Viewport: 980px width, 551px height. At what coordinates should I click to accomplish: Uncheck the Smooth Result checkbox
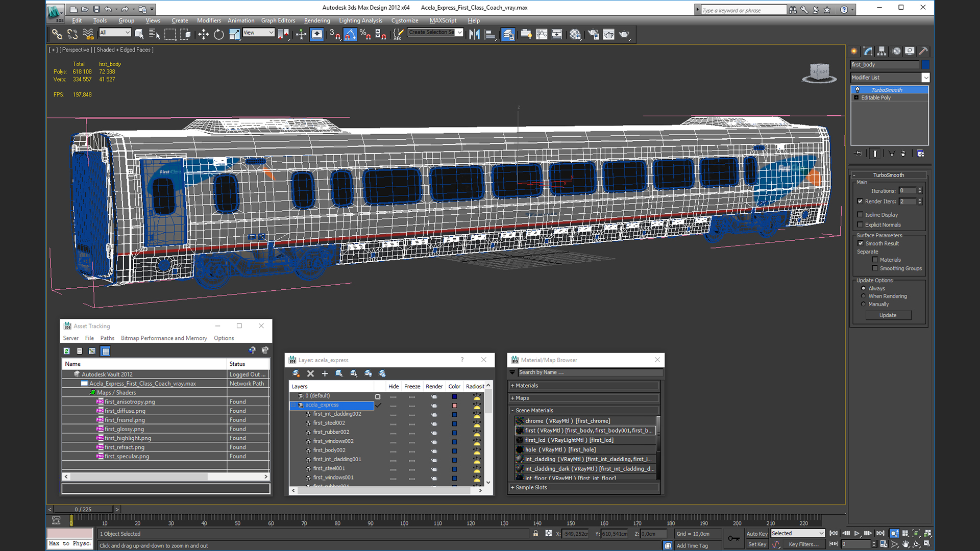[861, 243]
